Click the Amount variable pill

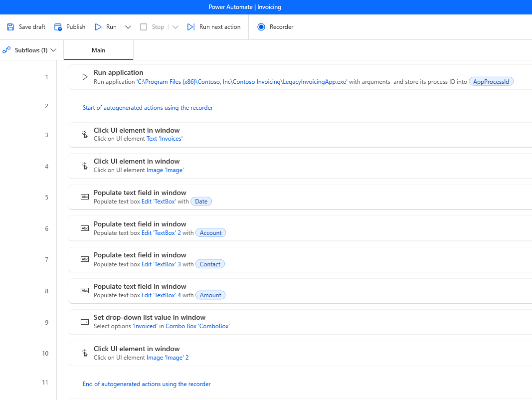[210, 295]
